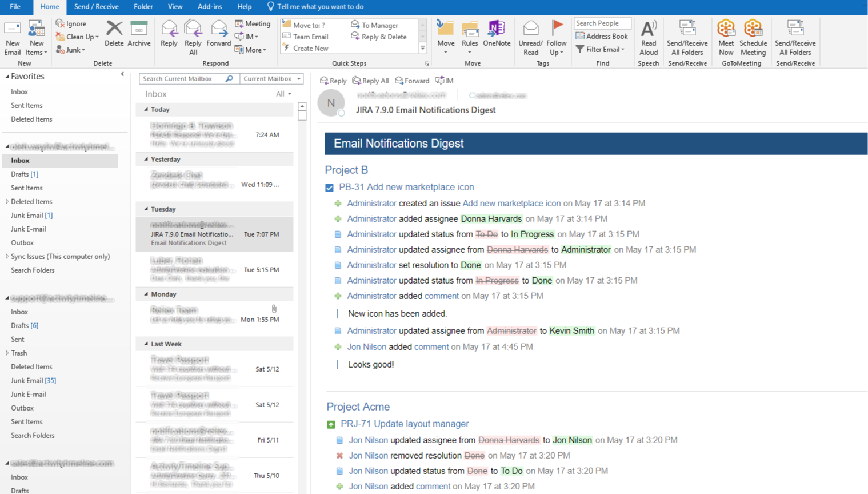Screen dimensions: 868x494
Task: Open the Move menu
Action: [446, 38]
